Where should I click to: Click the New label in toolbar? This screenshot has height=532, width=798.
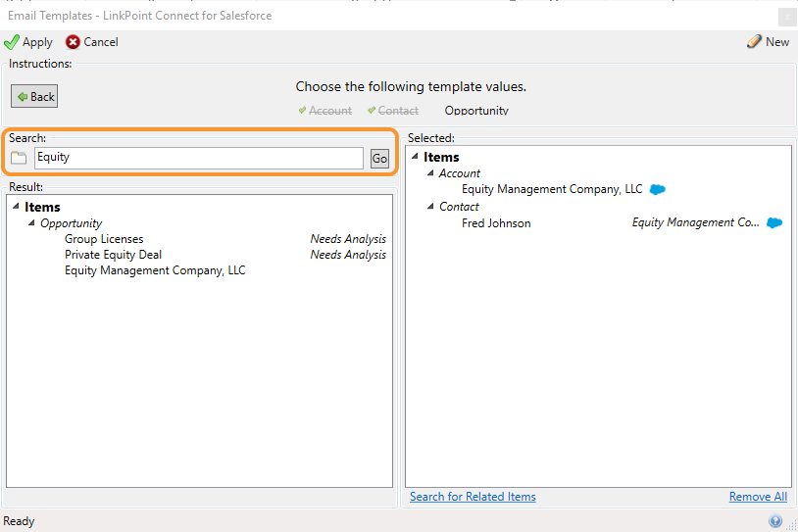coord(777,42)
